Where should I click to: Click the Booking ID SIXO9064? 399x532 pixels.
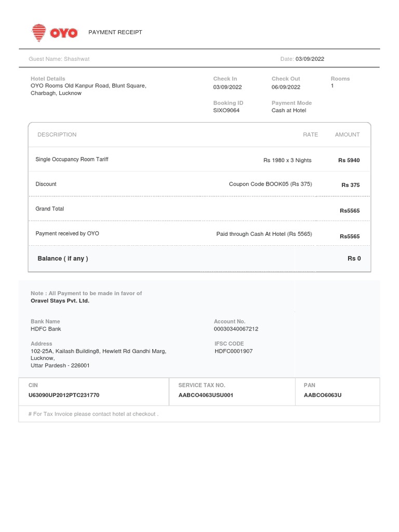[227, 110]
